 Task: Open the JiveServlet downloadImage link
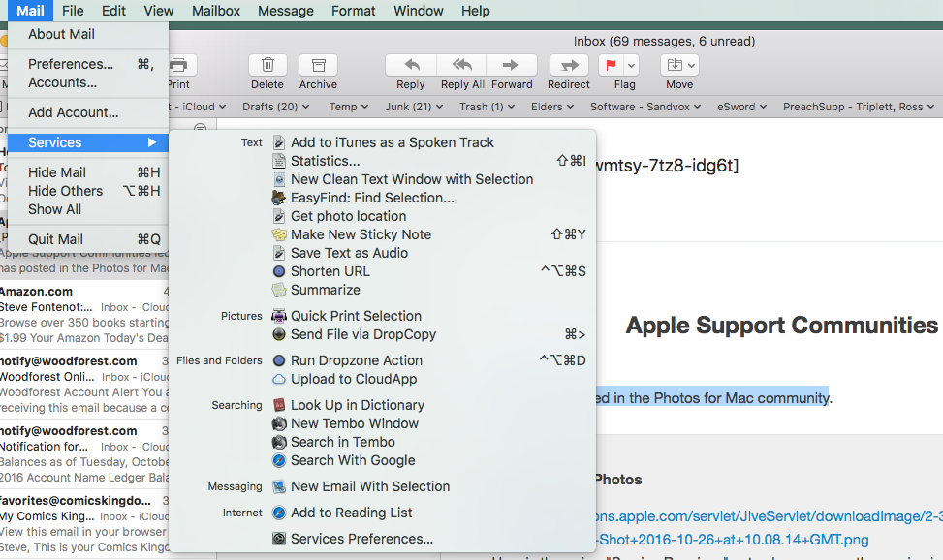[x=769, y=516]
